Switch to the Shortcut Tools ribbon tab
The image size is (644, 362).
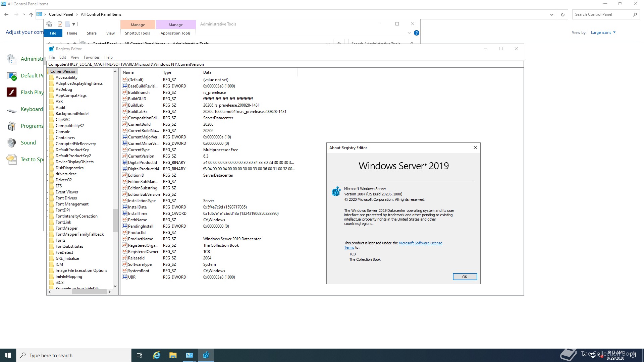[138, 33]
